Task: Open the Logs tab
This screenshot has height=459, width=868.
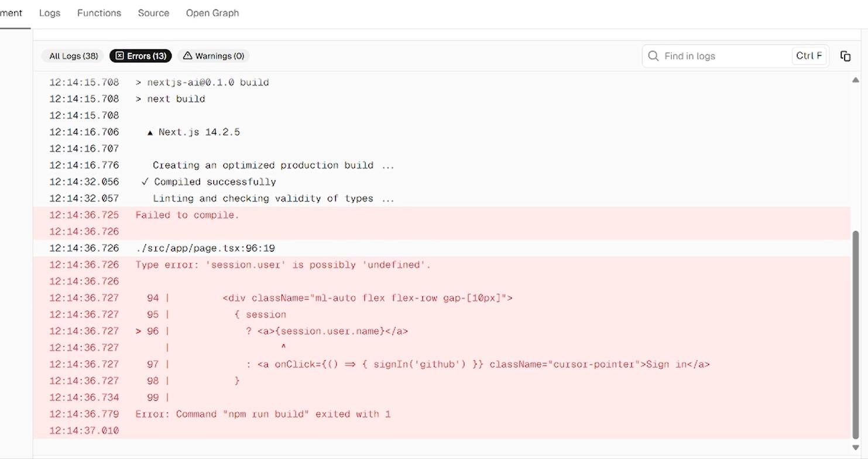Action: point(50,13)
